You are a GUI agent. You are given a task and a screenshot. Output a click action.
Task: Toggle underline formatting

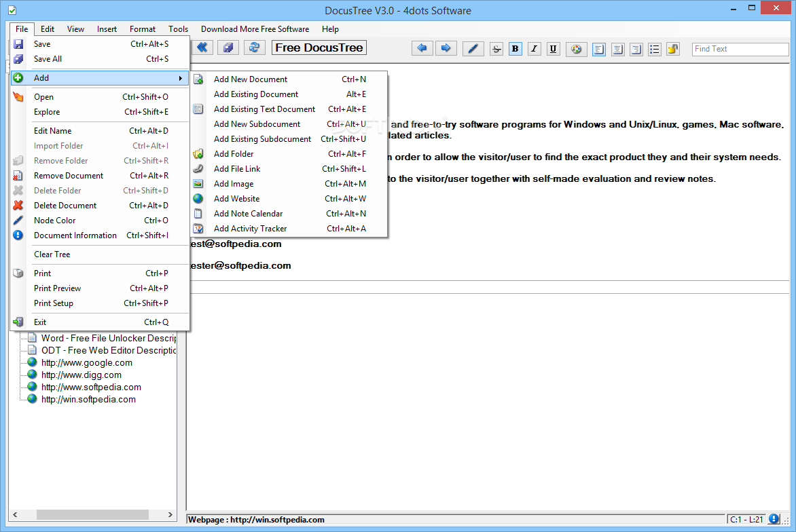click(x=553, y=49)
